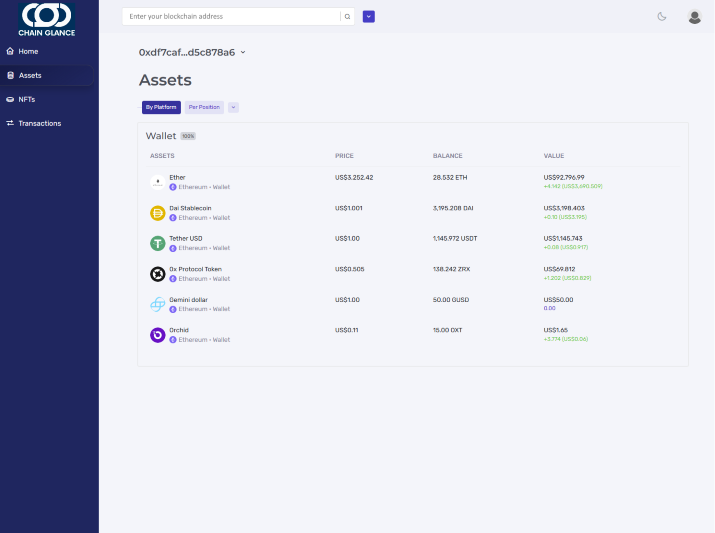715x533 pixels.
Task: Switch view to Per Position
Action: 204,107
